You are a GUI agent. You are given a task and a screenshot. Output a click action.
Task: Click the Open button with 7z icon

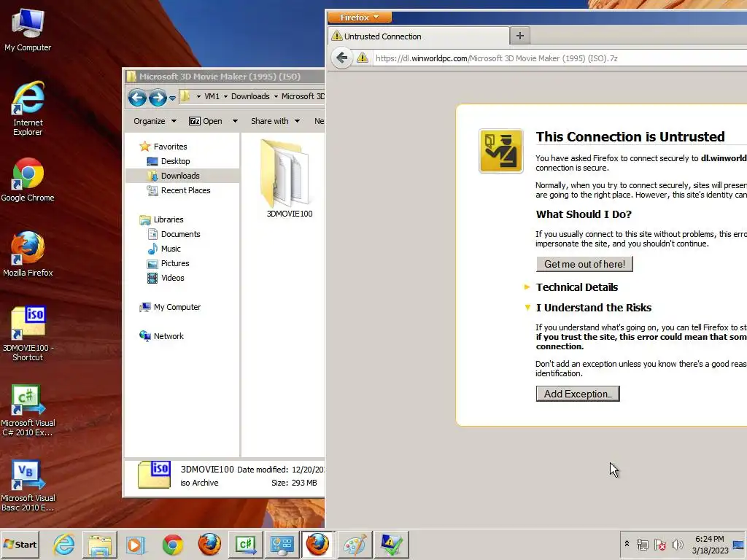[205, 121]
